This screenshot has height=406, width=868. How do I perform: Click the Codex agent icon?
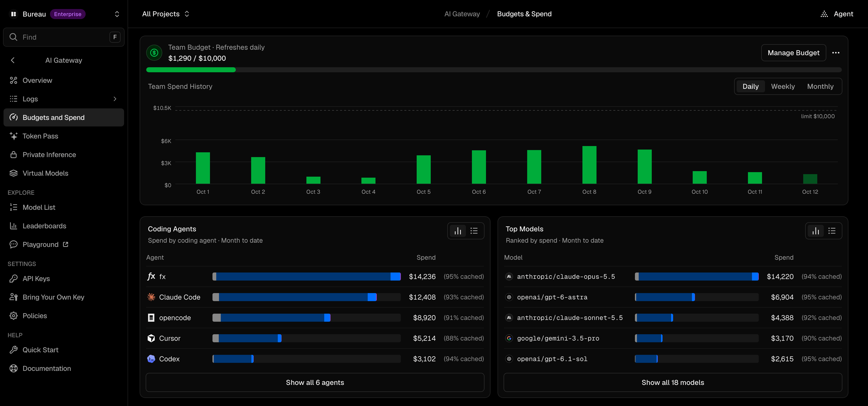(x=151, y=359)
